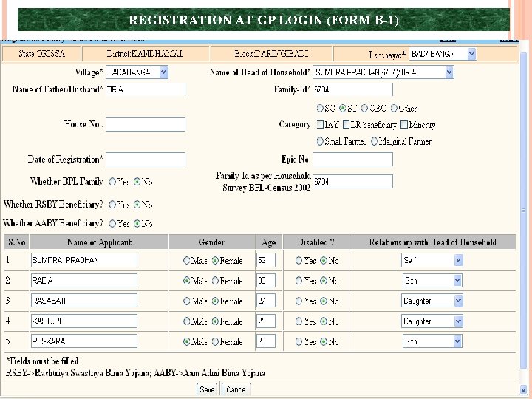Screen dimensions: 532x399
Task: Click age field for KASTURI
Action: point(266,321)
